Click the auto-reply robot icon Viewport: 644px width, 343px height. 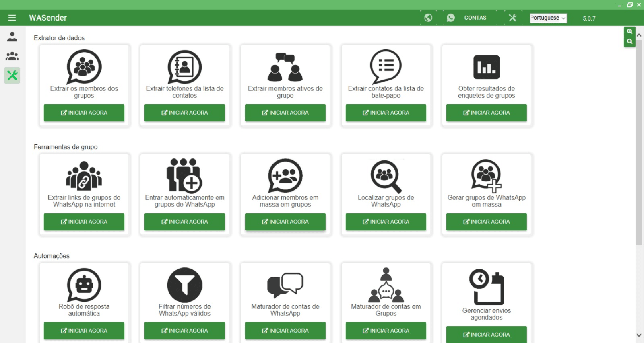click(84, 285)
